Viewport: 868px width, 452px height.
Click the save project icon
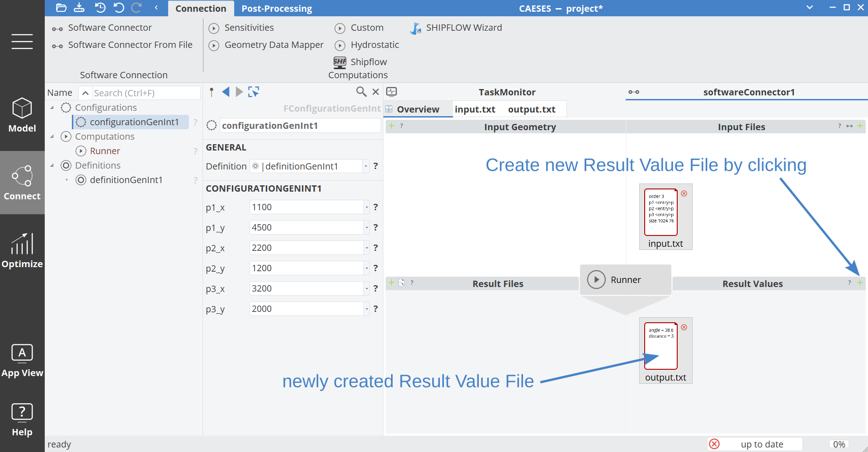click(79, 8)
